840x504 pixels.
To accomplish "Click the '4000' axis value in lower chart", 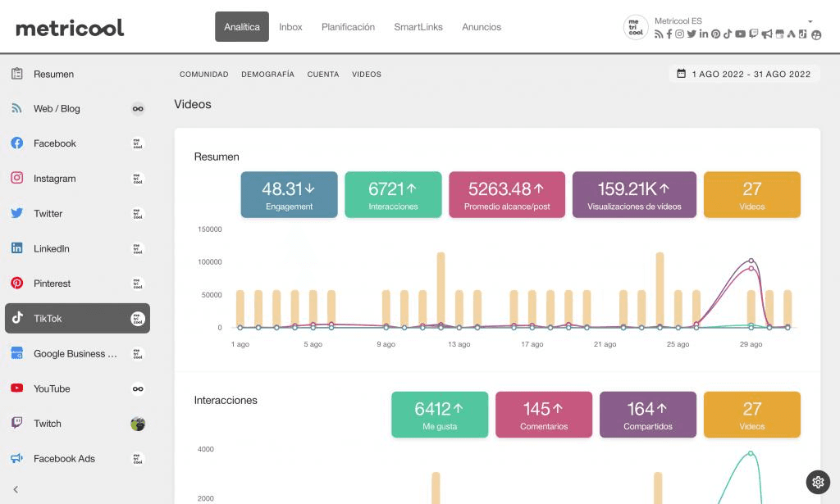I will pos(206,449).
